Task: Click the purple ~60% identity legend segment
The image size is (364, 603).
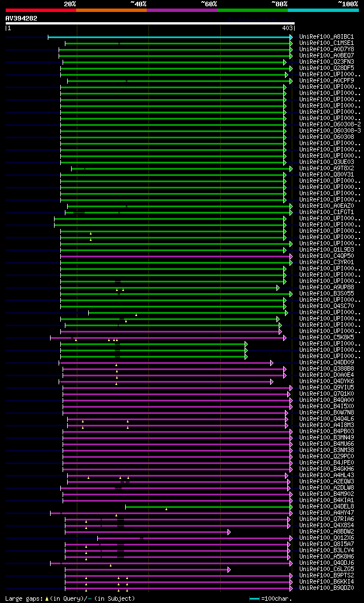Action: (182, 10)
